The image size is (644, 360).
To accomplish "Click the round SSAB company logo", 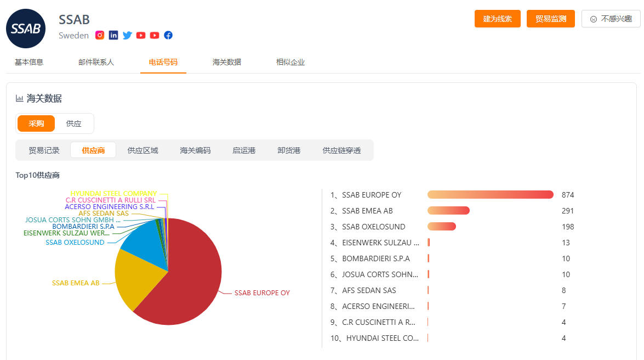I will [26, 29].
